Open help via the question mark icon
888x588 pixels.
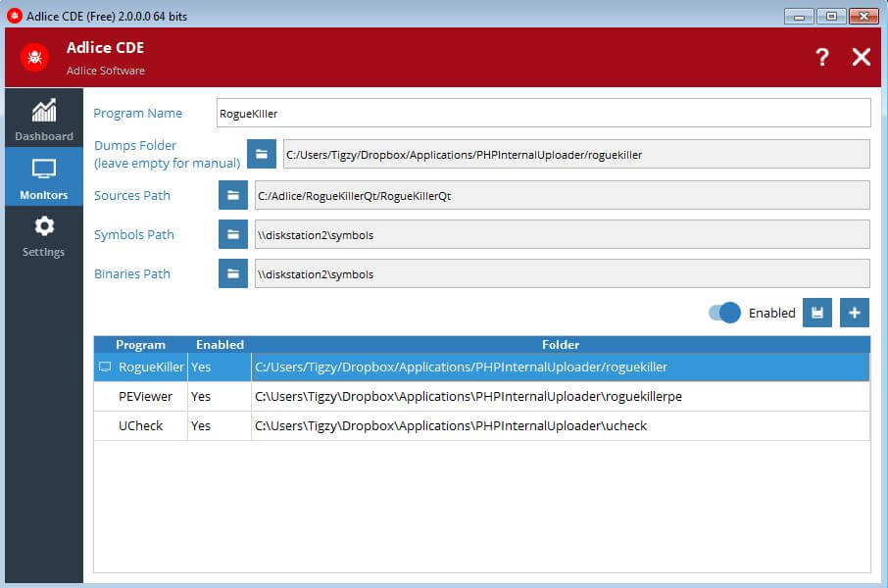(x=821, y=57)
